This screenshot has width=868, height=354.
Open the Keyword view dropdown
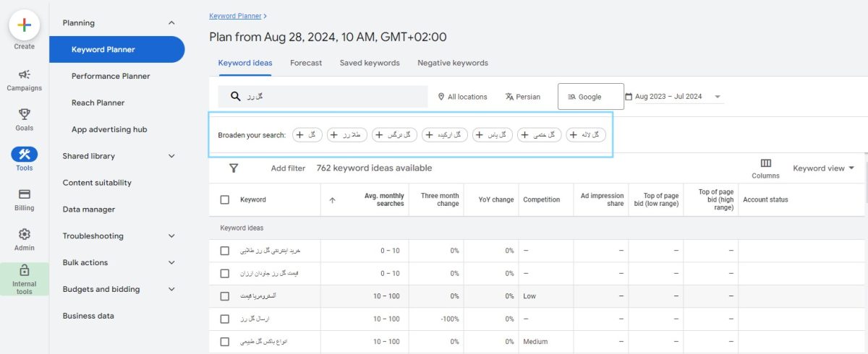pos(824,168)
